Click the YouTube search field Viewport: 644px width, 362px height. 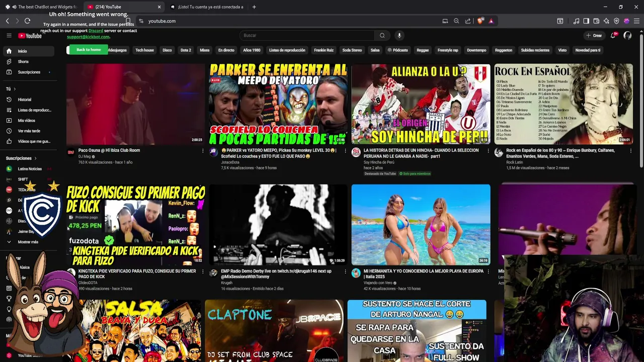307,35
